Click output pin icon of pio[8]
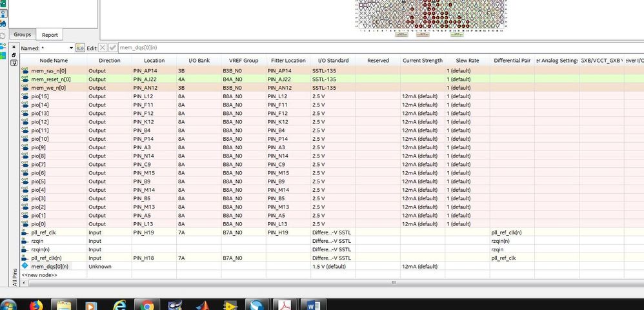This screenshot has height=310, width=644. (25, 156)
